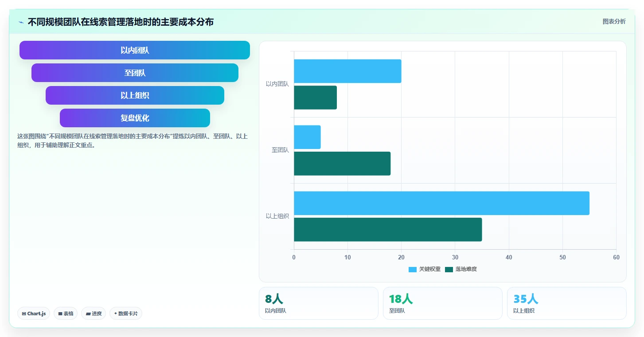Select the 复盘优化 funnel stage
Viewport: 644px width, 337px height.
point(135,118)
